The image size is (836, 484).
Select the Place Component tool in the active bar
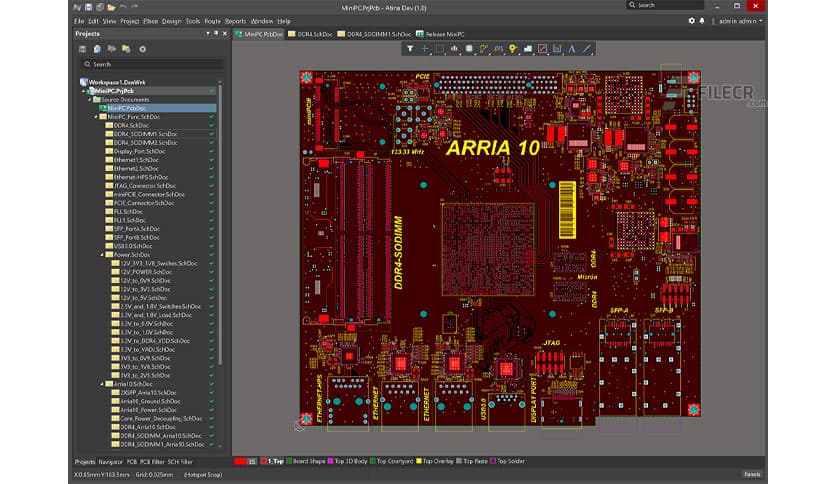469,49
